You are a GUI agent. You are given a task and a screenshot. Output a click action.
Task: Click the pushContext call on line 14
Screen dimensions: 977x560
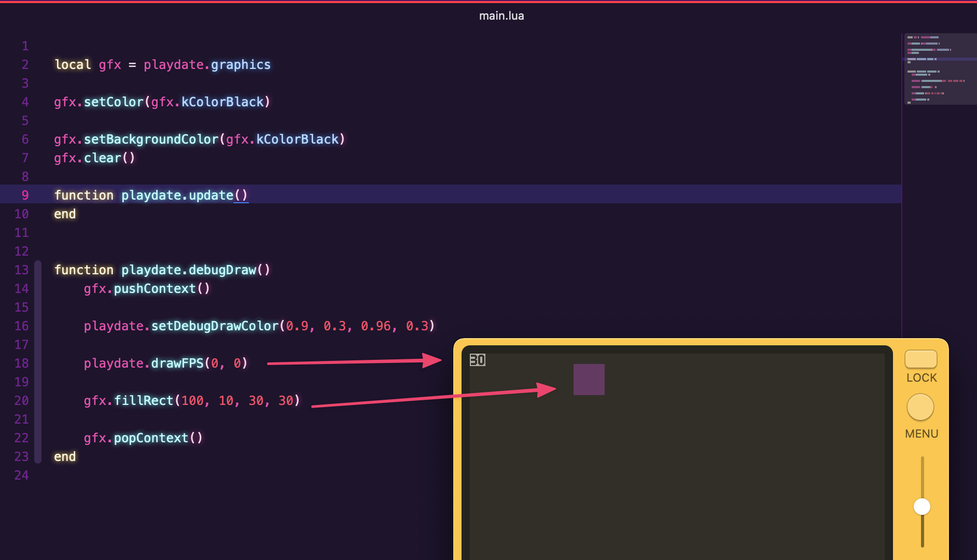155,289
